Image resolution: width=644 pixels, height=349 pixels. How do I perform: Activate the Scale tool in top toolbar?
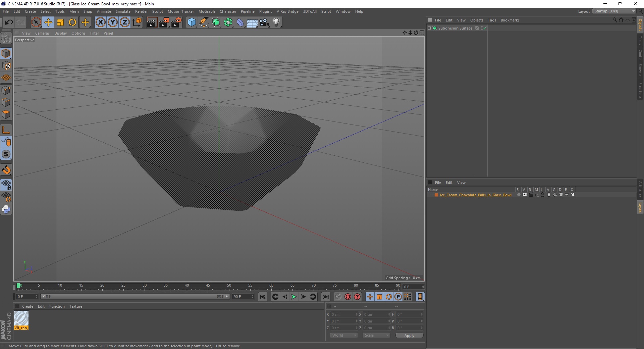60,22
